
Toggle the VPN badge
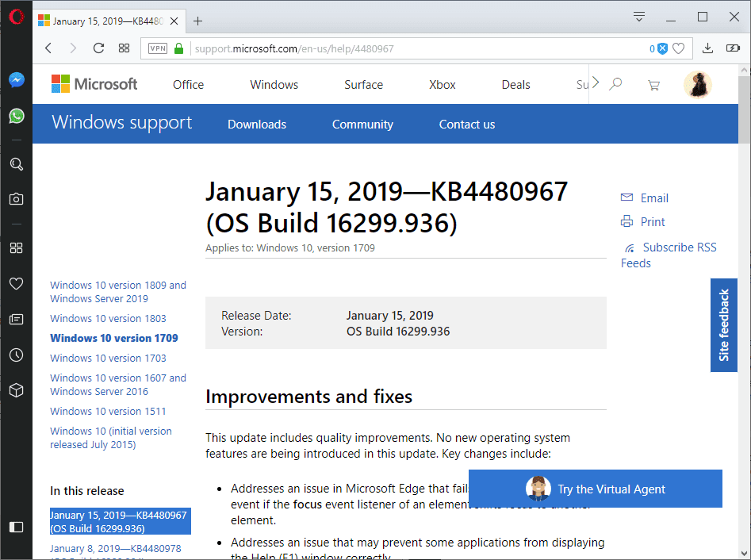[x=158, y=48]
